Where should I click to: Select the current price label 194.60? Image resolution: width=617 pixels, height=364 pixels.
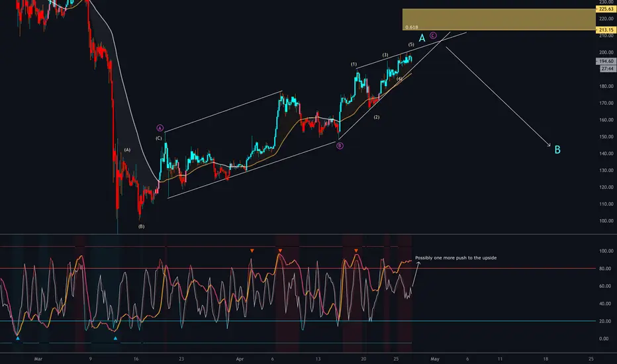pos(606,62)
